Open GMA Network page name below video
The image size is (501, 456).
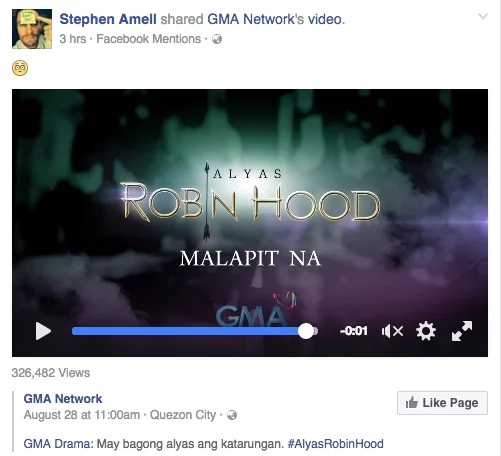click(63, 399)
